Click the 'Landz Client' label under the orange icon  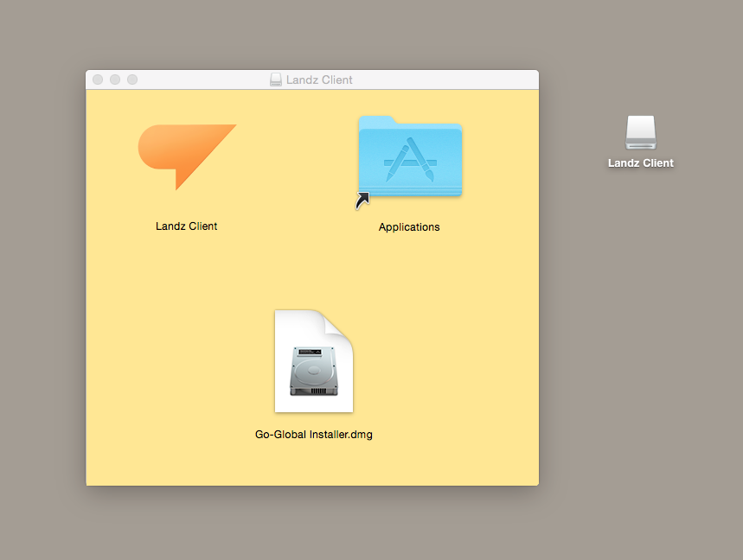187,226
